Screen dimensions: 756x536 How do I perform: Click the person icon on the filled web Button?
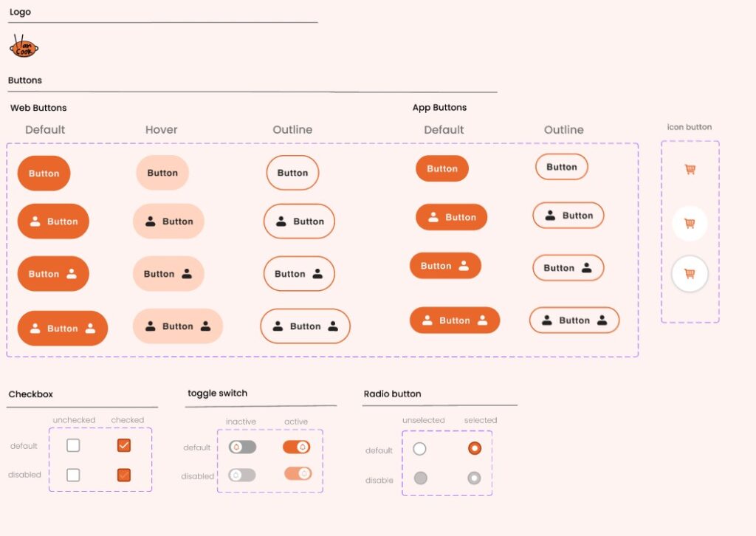click(x=35, y=221)
